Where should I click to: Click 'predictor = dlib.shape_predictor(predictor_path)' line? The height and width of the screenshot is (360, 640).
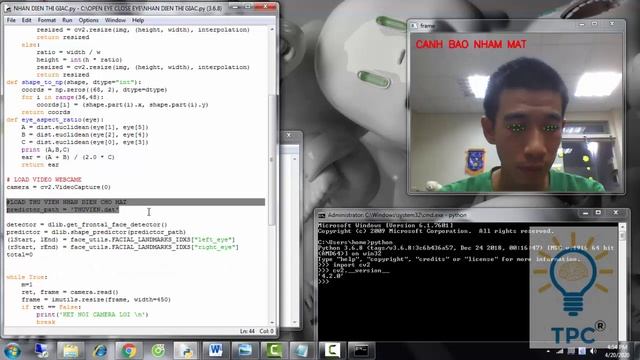pyautogui.click(x=96, y=232)
